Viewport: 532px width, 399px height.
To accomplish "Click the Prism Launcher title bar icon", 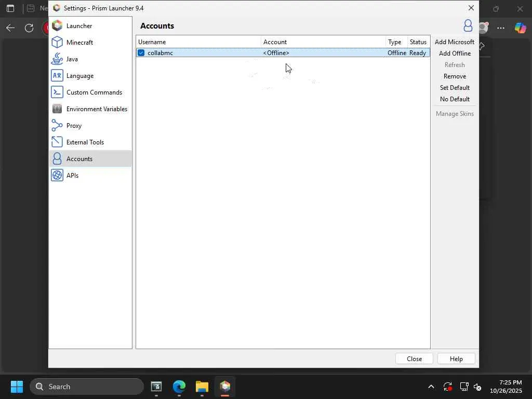I will pos(57,8).
